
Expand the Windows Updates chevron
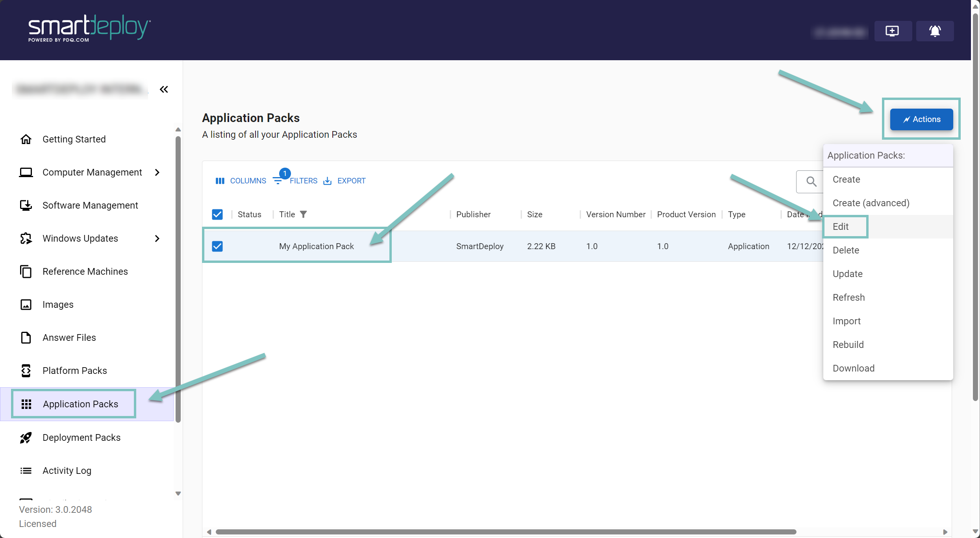tap(157, 238)
